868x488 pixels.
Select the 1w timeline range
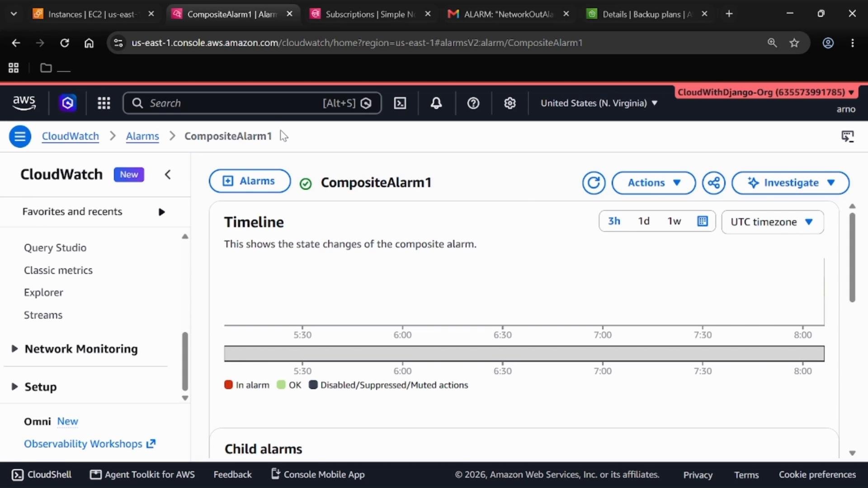(x=674, y=221)
